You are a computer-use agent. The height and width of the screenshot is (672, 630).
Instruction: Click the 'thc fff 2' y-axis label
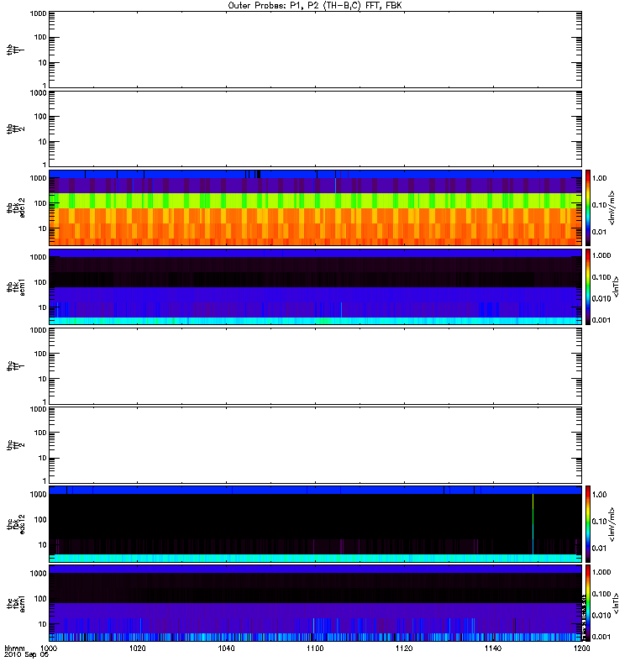point(15,445)
